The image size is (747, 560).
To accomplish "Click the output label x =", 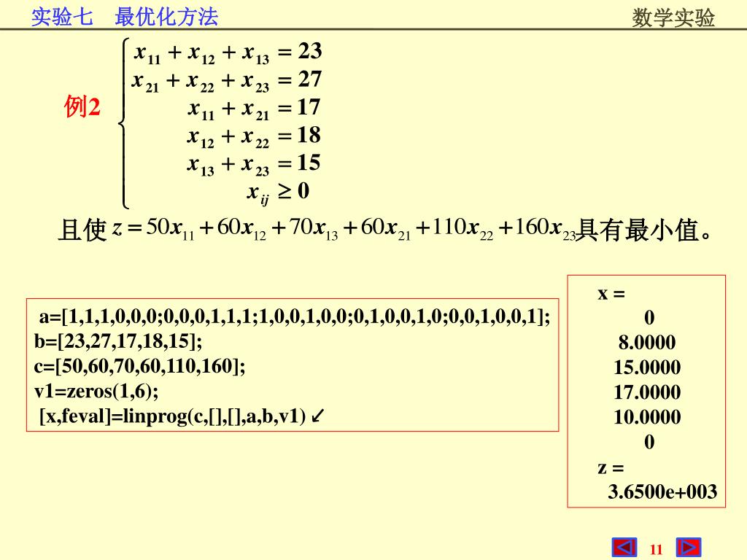I will (611, 294).
